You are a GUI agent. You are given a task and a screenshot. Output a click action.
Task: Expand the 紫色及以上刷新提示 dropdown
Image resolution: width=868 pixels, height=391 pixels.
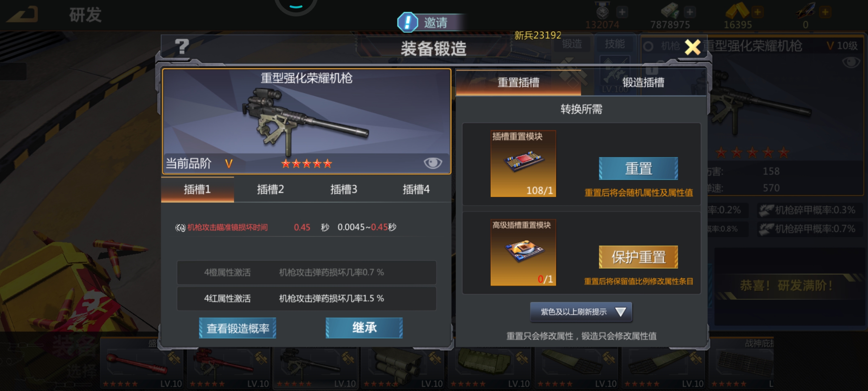click(581, 312)
